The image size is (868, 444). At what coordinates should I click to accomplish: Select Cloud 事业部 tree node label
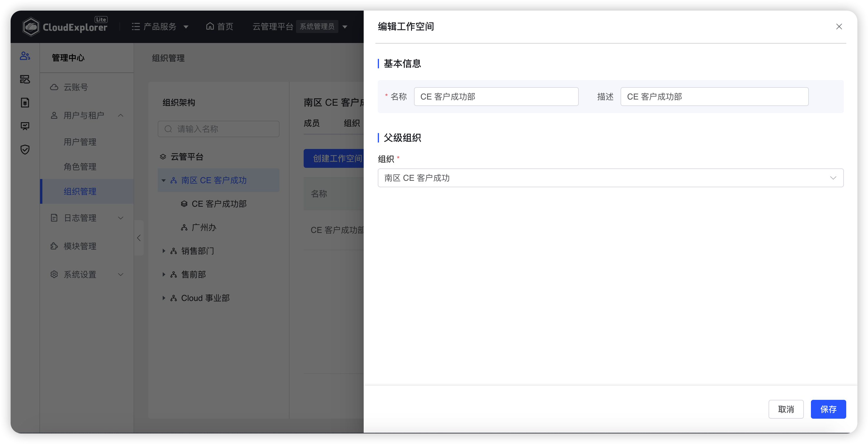pos(205,298)
